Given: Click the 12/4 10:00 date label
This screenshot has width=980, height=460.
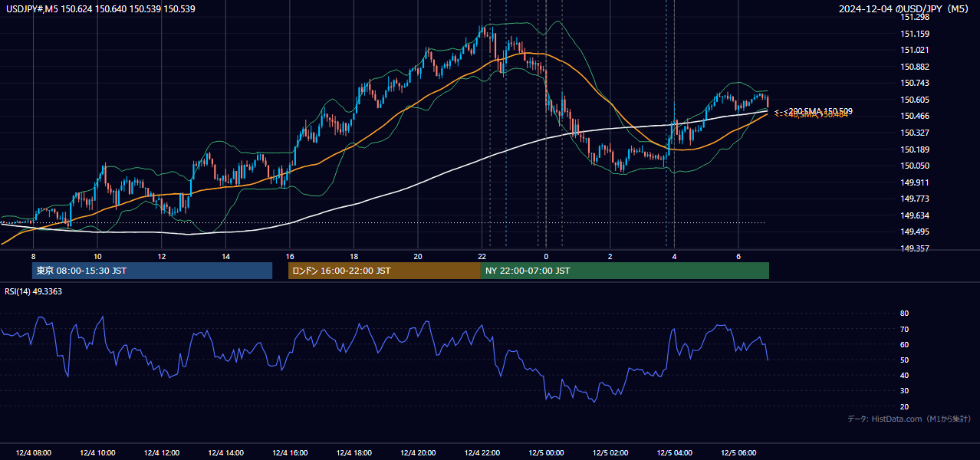Looking at the screenshot, I should pyautogui.click(x=97, y=453).
